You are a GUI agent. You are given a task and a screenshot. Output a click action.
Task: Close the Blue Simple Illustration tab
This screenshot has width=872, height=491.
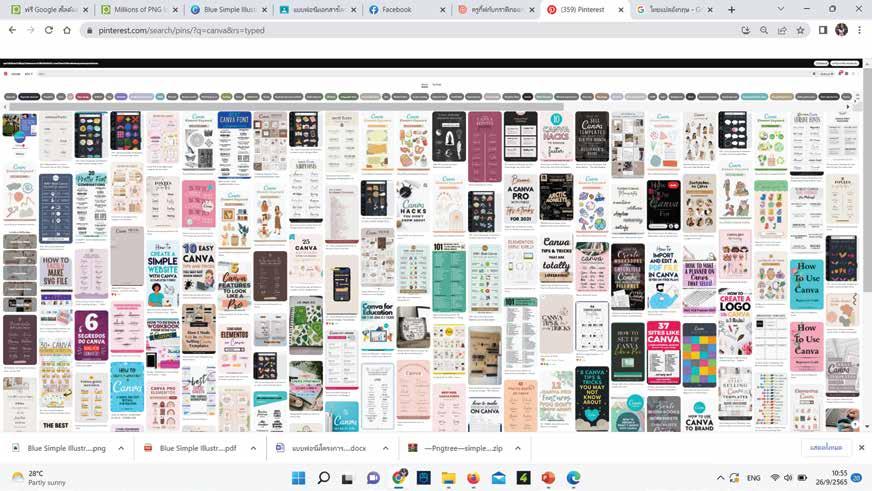tap(264, 10)
